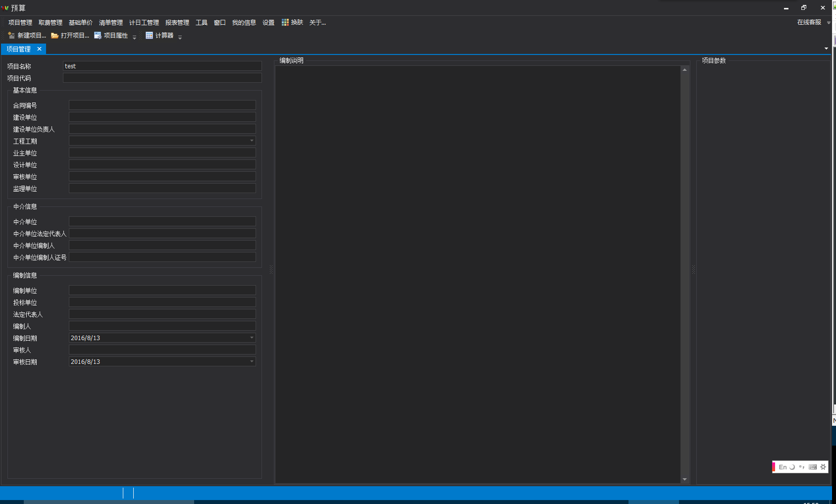Image resolution: width=836 pixels, height=504 pixels.
Task: Expand toolbar options arrow beside 计算器
Action: (x=180, y=37)
